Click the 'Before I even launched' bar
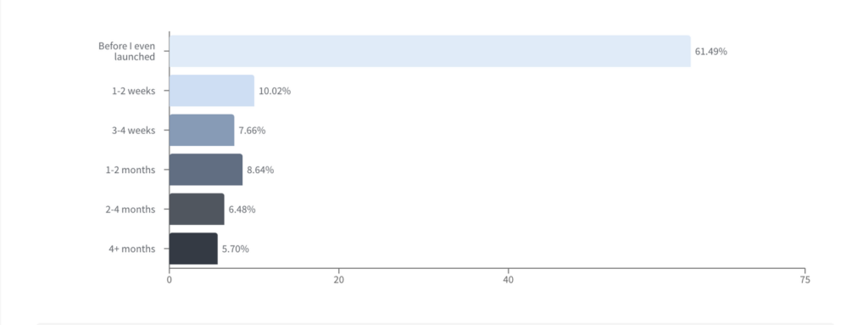Viewport: 868px width, 325px height. [430, 51]
